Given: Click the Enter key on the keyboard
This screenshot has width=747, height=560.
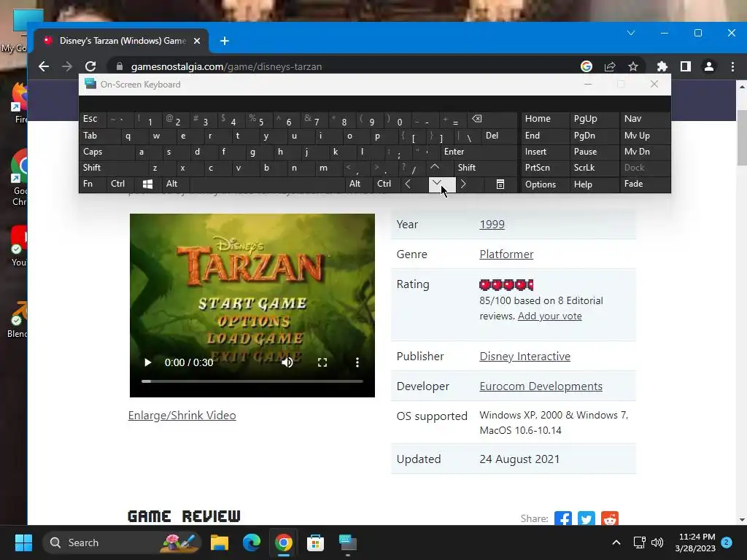Looking at the screenshot, I should coord(479,152).
